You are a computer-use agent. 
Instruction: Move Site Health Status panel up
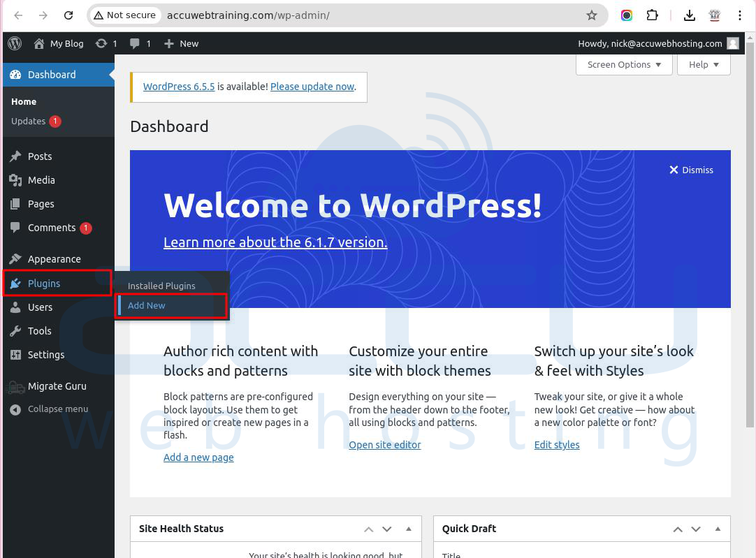(x=369, y=529)
